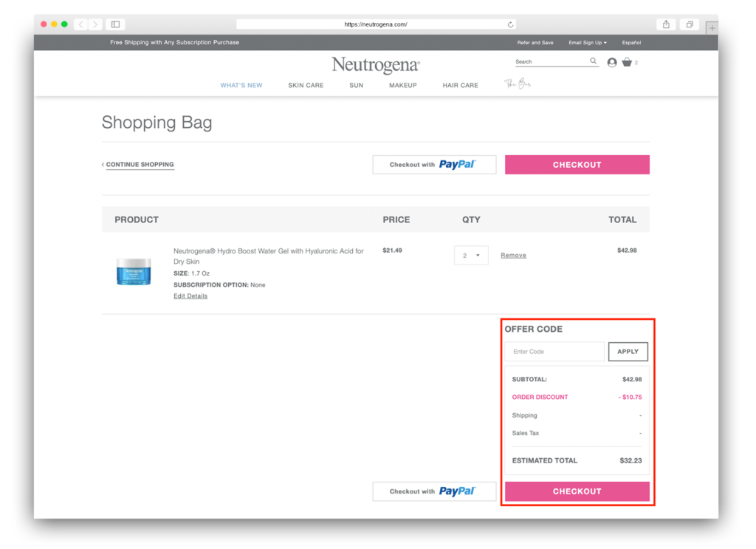Reload the page using the refresh icon
The width and height of the screenshot is (756, 549).
(x=510, y=24)
